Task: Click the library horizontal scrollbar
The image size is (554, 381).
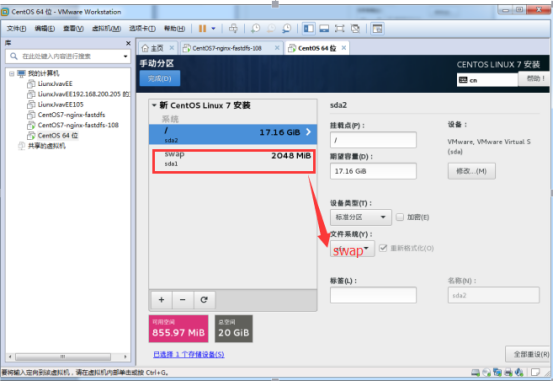Action: point(63,357)
